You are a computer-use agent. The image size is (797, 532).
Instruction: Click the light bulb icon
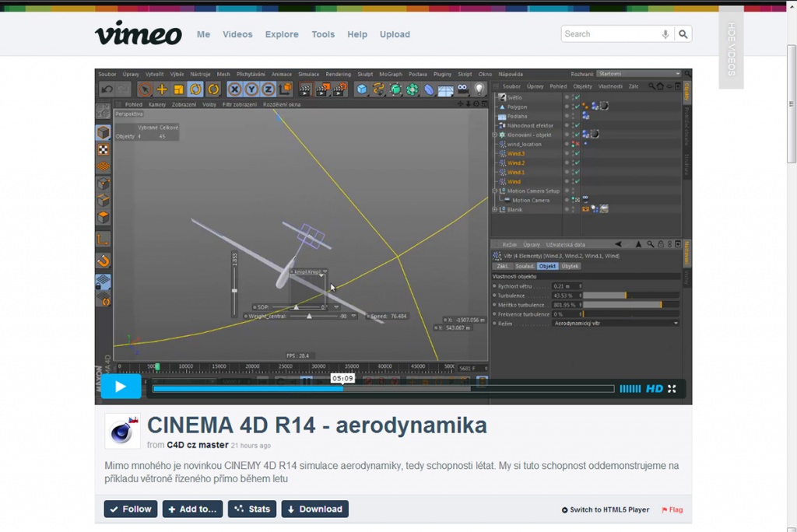479,89
